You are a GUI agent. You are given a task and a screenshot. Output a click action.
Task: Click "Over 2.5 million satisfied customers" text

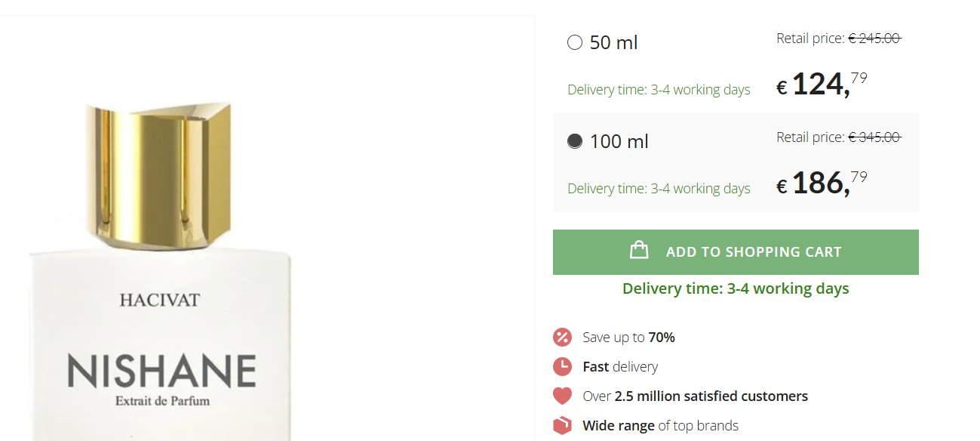pos(695,396)
